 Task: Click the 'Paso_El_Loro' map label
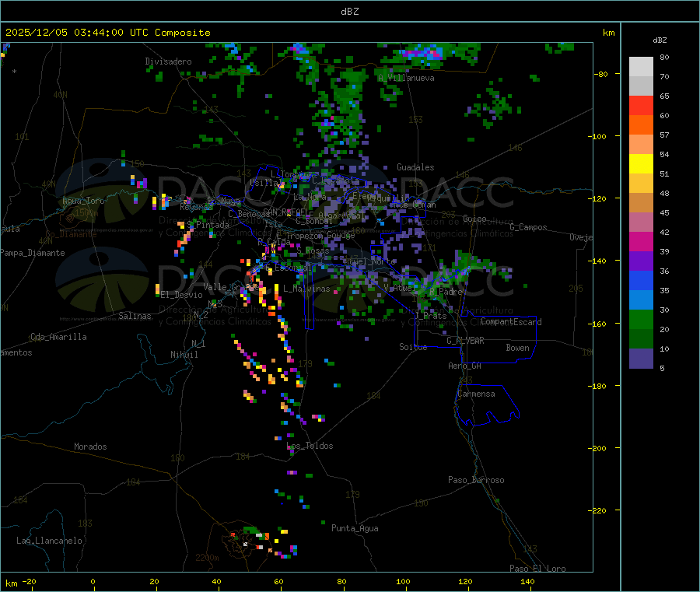tap(537, 569)
